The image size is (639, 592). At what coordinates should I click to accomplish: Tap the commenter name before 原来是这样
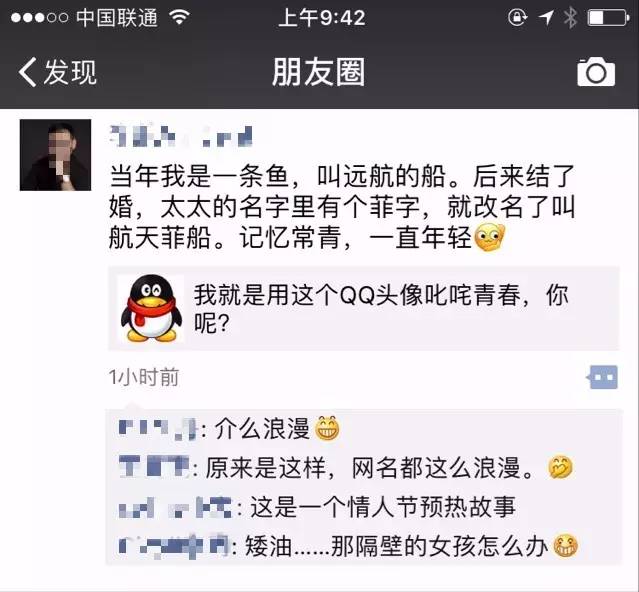[154, 467]
